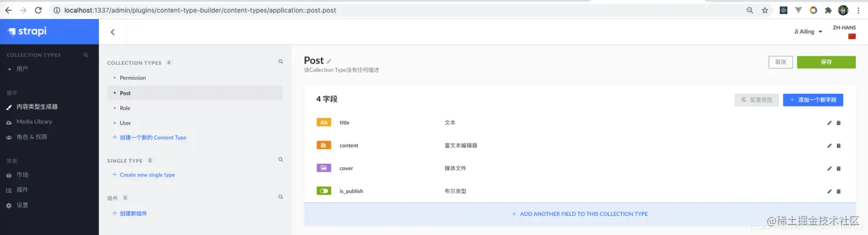Click 创建一个新的 Content Type link
Screen dimensions: 868x235
[x=149, y=138]
